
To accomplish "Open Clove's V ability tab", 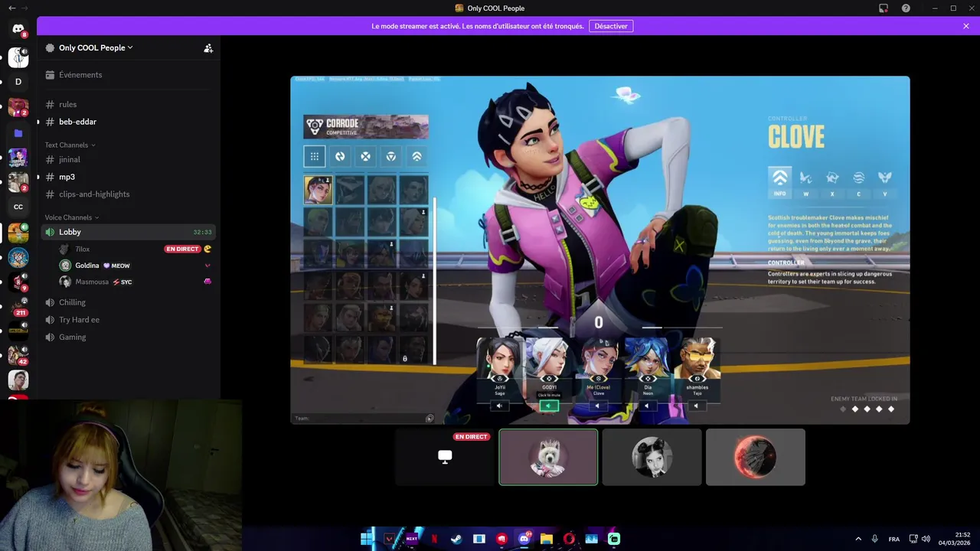I will pos(884,182).
